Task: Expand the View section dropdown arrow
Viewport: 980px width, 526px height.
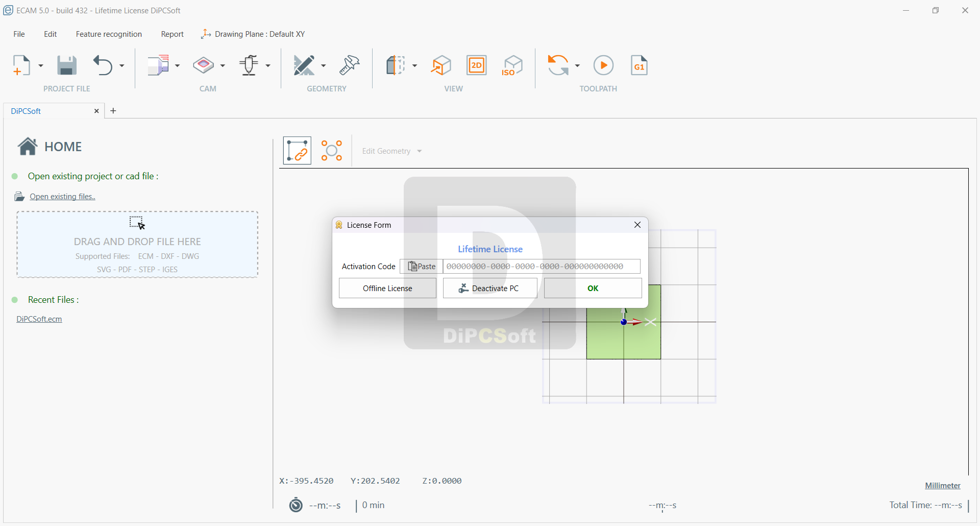Action: click(414, 65)
